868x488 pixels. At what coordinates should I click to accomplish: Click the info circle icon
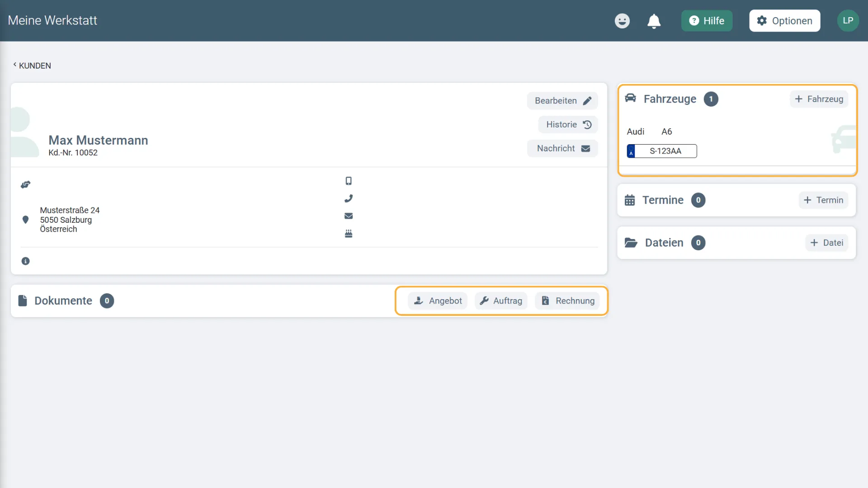pos(26,261)
